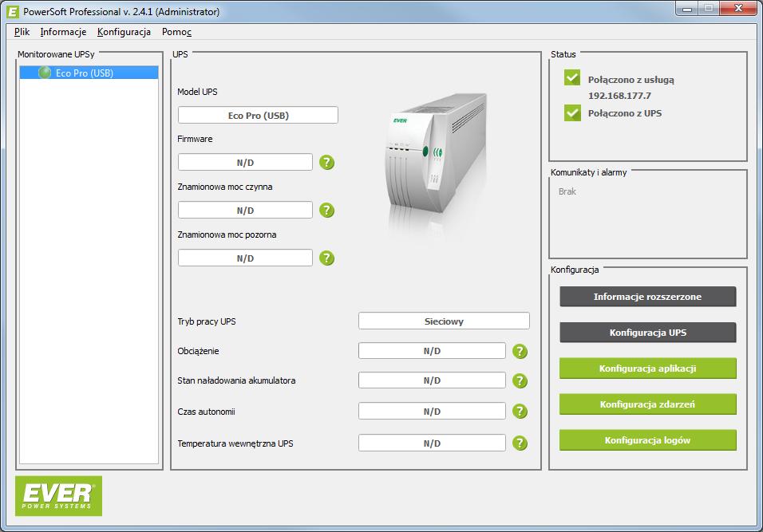Viewport: 763px width, 532px height.
Task: Click the Konfiguracja UPS button
Action: [x=648, y=333]
